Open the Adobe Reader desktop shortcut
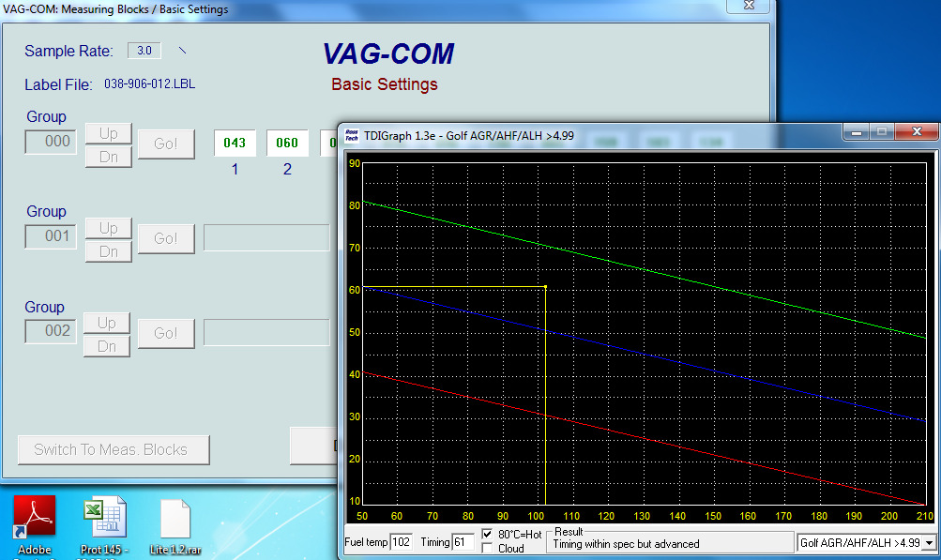This screenshot has height=560, width=941. click(x=34, y=521)
